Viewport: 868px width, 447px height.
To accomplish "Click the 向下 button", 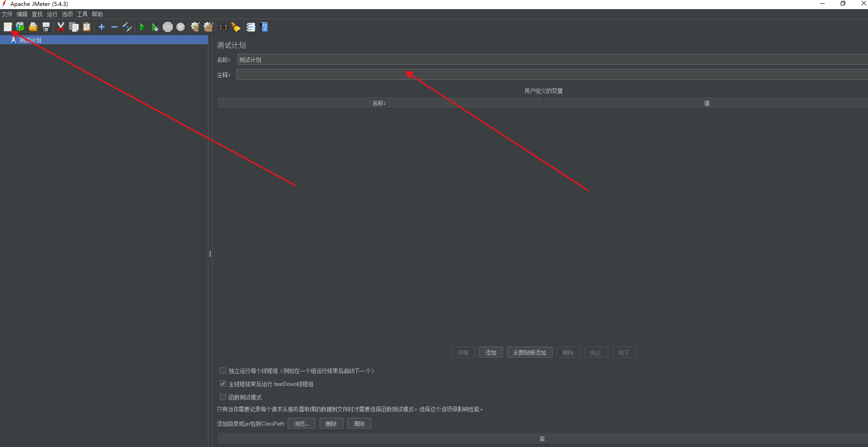I will (624, 353).
